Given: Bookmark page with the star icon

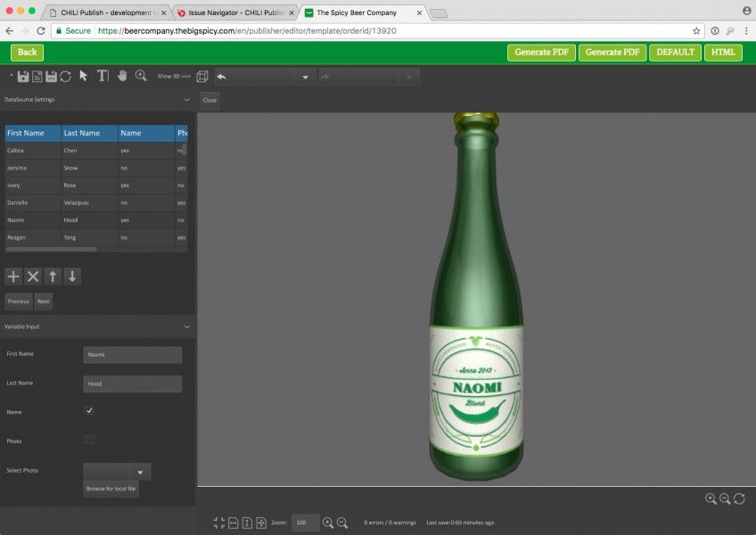Looking at the screenshot, I should [696, 31].
